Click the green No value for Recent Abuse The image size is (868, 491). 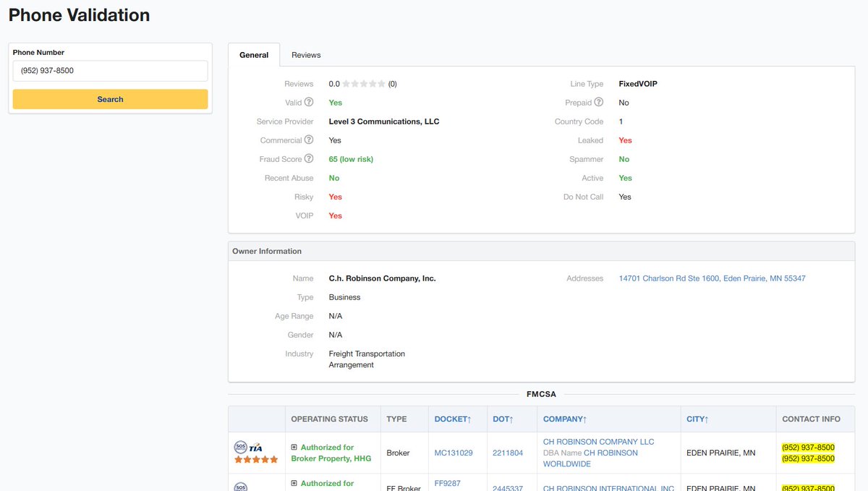(x=334, y=178)
